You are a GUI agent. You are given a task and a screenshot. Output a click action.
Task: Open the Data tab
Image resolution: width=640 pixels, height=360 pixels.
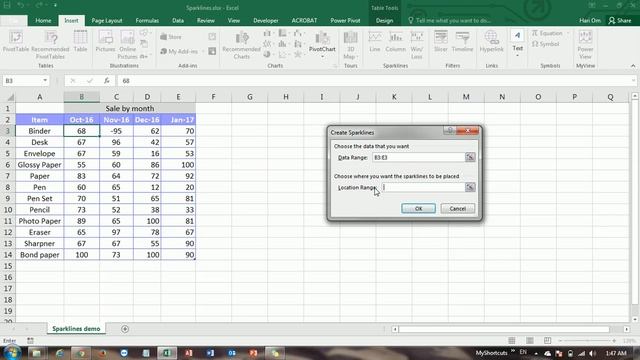178,20
